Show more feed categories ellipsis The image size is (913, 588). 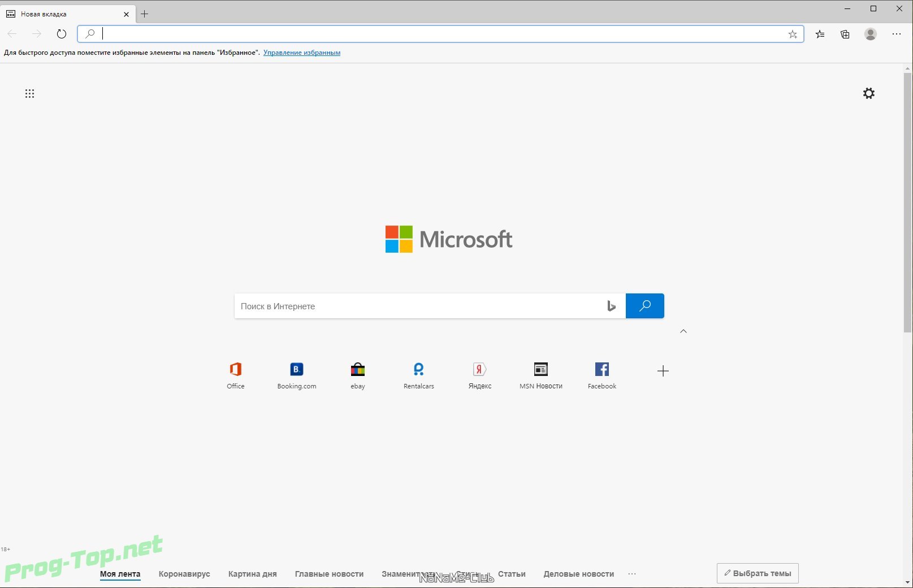[632, 574]
